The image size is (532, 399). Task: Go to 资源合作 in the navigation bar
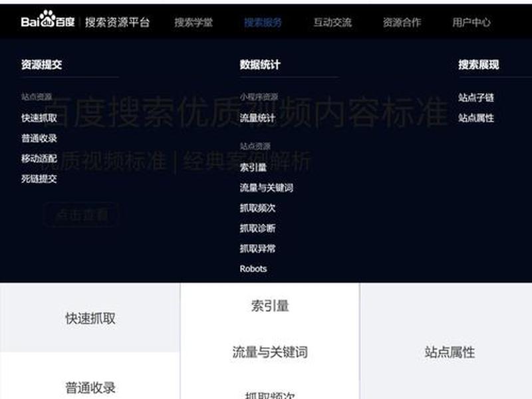tap(402, 23)
